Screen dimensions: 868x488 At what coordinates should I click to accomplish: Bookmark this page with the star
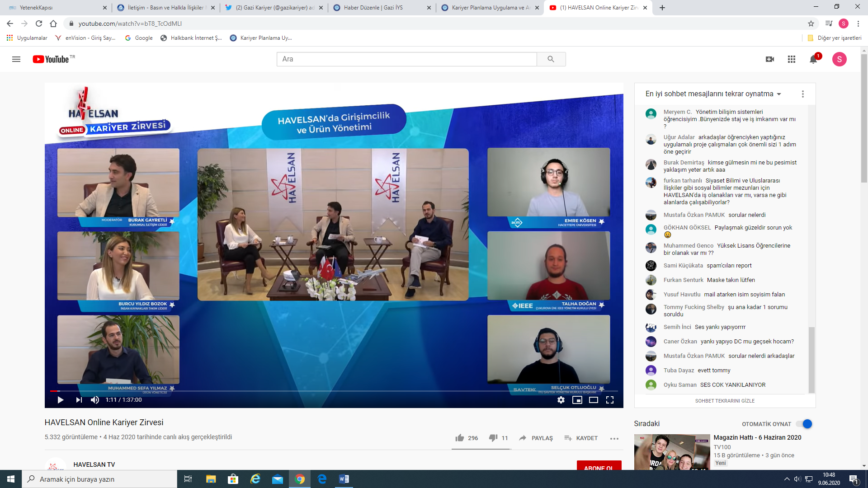tap(811, 23)
